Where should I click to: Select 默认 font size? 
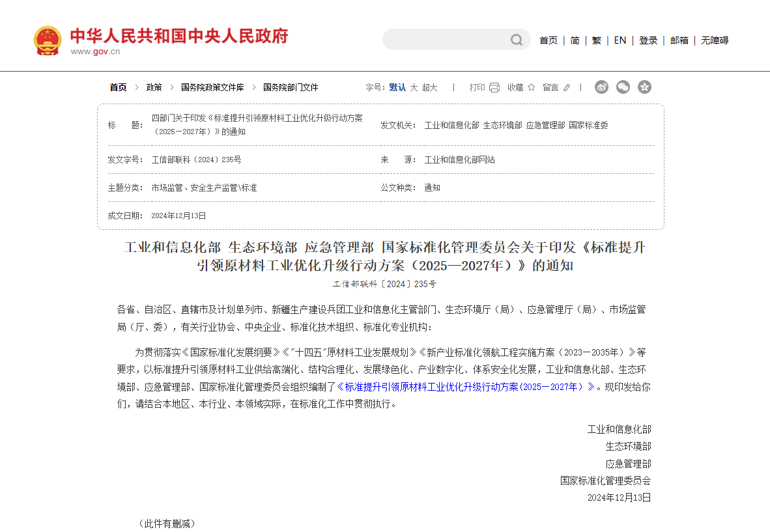click(x=397, y=87)
